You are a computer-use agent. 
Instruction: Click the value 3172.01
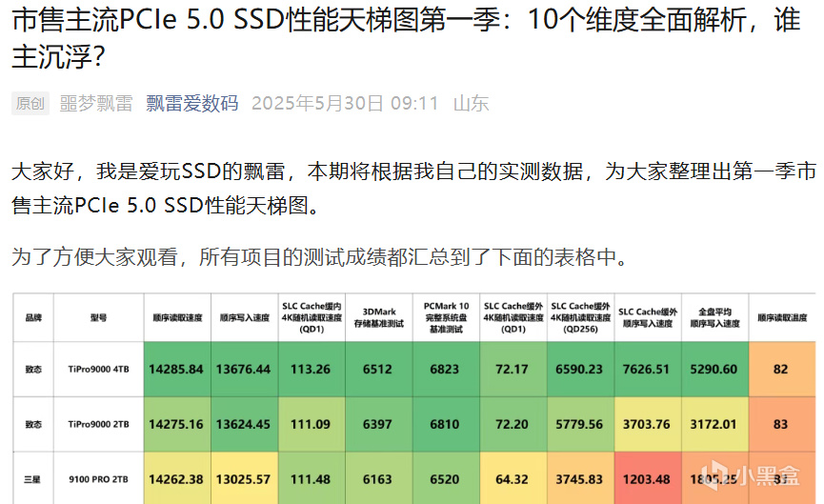point(713,424)
